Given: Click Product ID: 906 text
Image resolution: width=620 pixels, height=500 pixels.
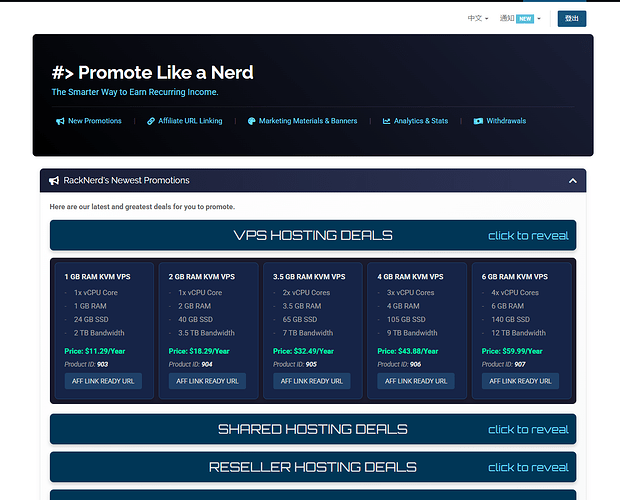Looking at the screenshot, I should (x=399, y=364).
